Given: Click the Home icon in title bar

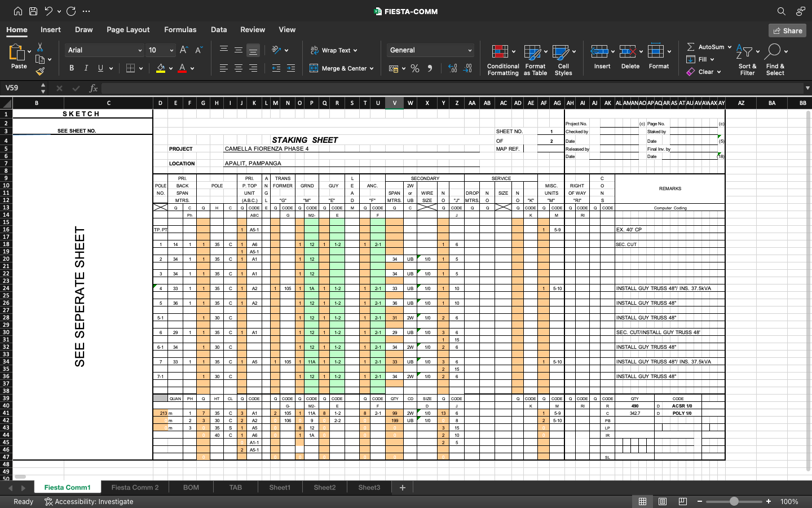Looking at the screenshot, I should [x=18, y=11].
